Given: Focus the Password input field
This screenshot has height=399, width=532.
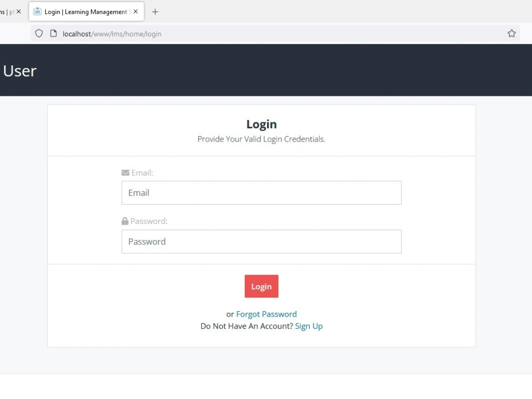Looking at the screenshot, I should 261,242.
